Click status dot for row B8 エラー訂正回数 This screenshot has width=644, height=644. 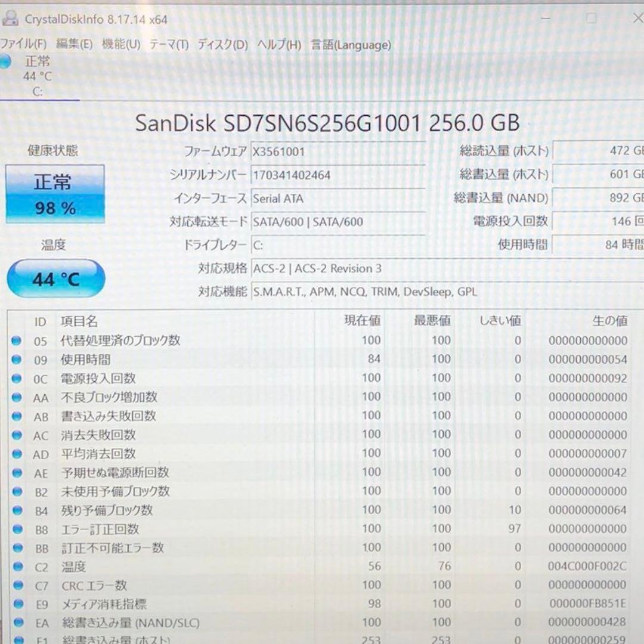point(18,529)
